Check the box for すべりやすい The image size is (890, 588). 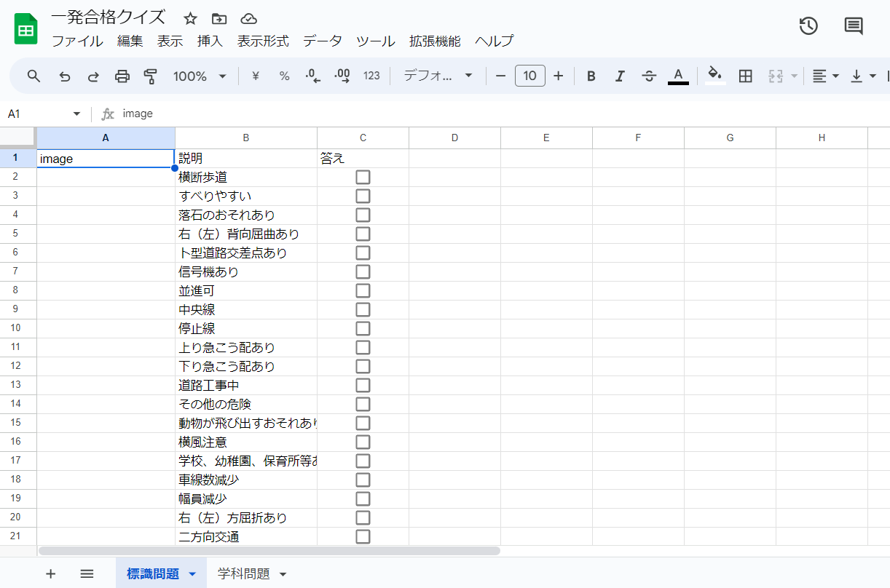coord(363,196)
